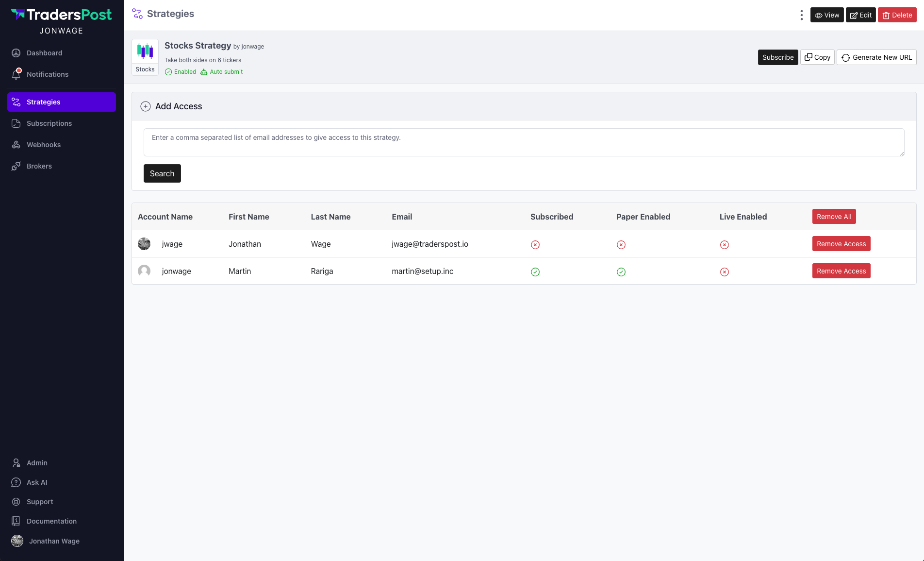Viewport: 924px width, 561px height.
Task: Open Admin section
Action: coord(62,463)
